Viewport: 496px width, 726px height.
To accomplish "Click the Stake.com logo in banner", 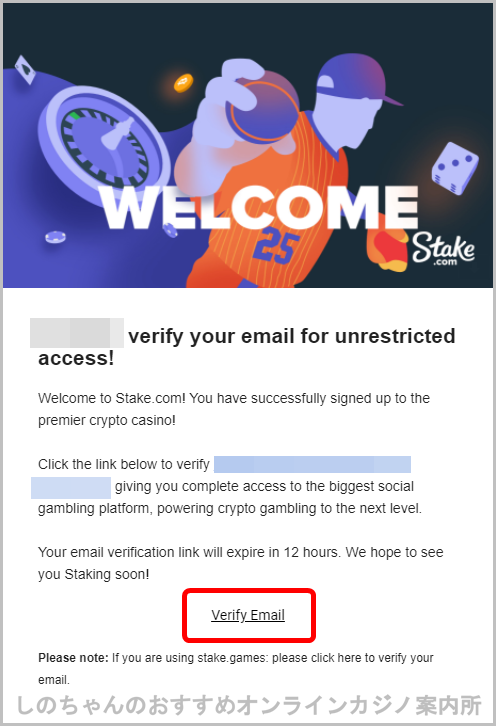I will [443, 249].
